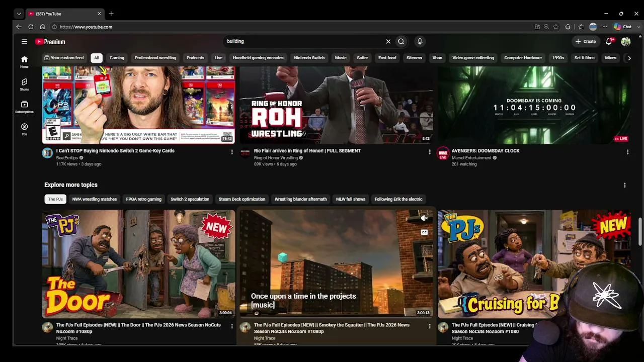
Task: Select the Steam Deck optimization topic
Action: 242,199
